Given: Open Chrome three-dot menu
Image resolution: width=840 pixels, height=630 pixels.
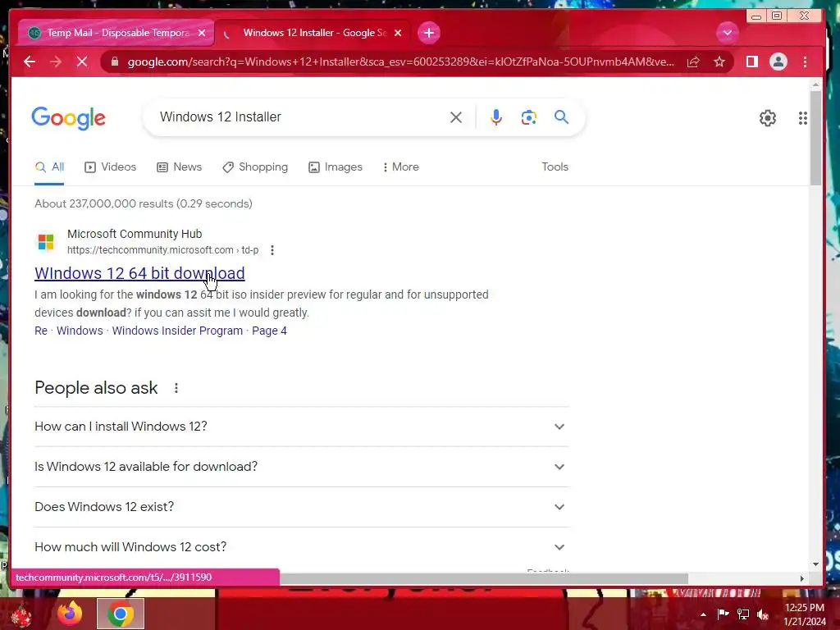Looking at the screenshot, I should point(805,62).
